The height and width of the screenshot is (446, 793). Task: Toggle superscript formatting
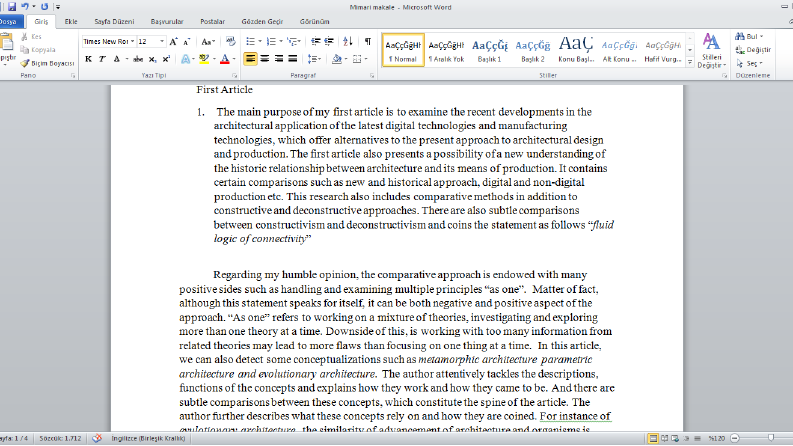click(166, 59)
